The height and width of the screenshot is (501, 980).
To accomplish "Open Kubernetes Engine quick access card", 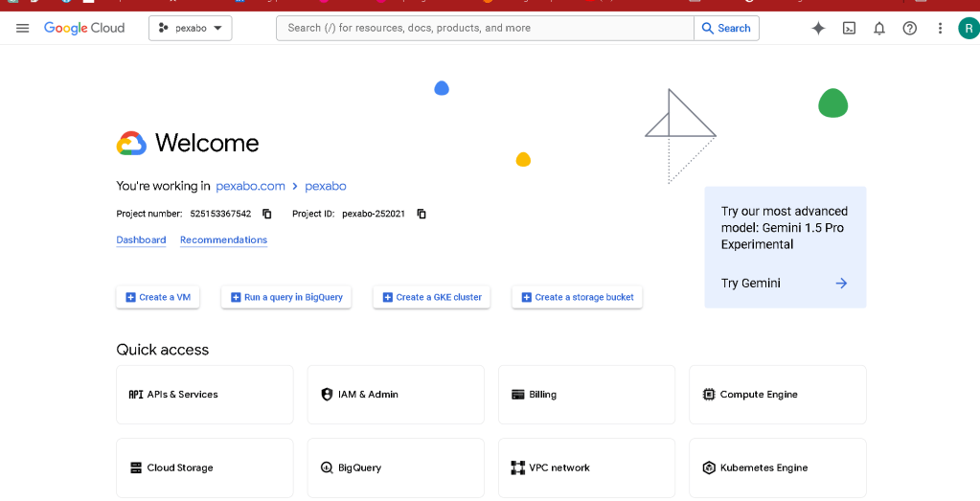I will click(x=778, y=467).
